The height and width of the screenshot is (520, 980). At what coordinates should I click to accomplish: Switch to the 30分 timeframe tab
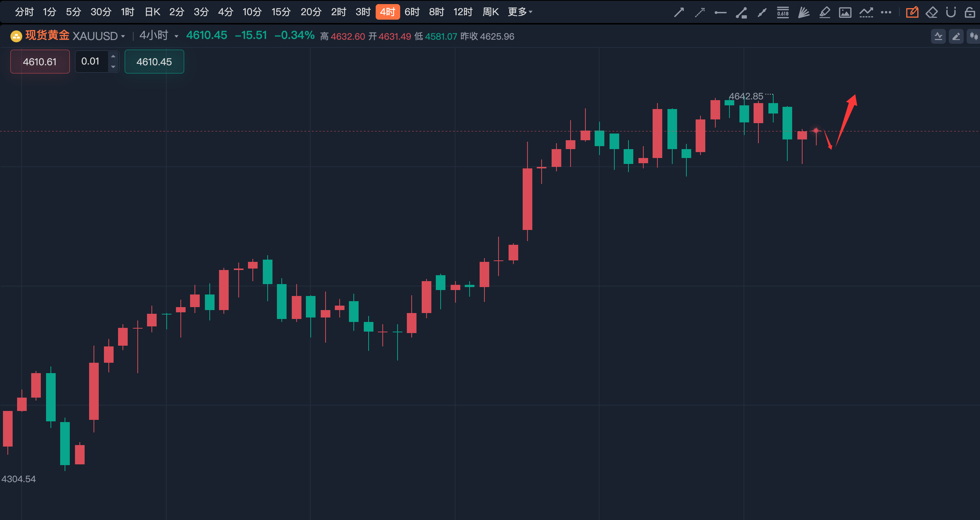(x=101, y=12)
